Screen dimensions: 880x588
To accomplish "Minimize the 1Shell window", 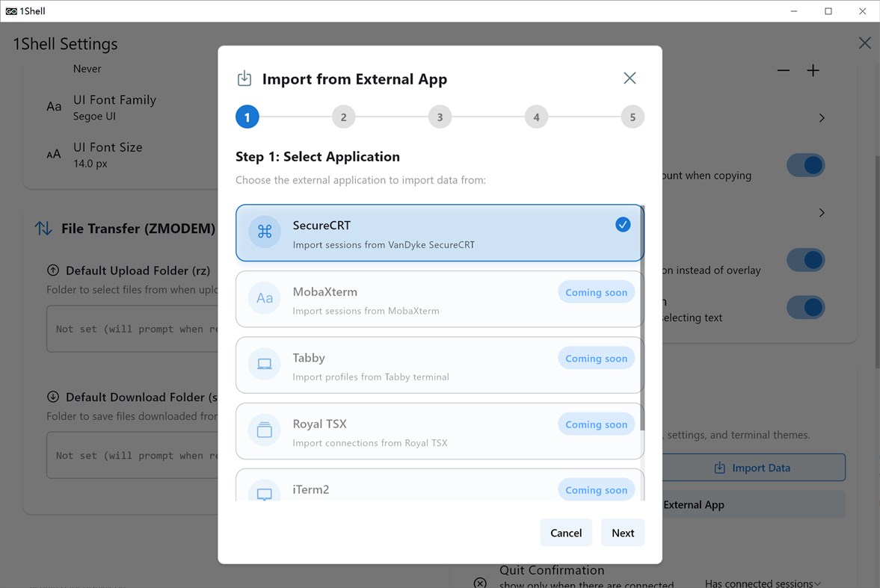I will click(793, 11).
